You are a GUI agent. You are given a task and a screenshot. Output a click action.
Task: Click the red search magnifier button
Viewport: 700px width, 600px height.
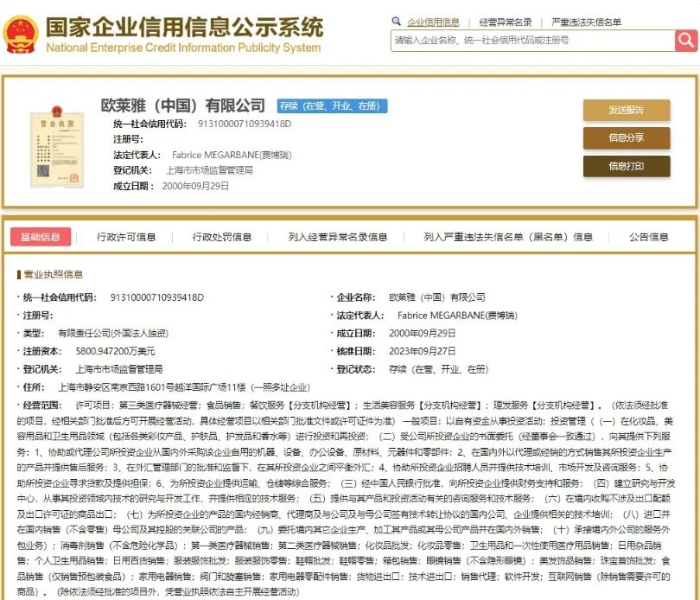686,41
